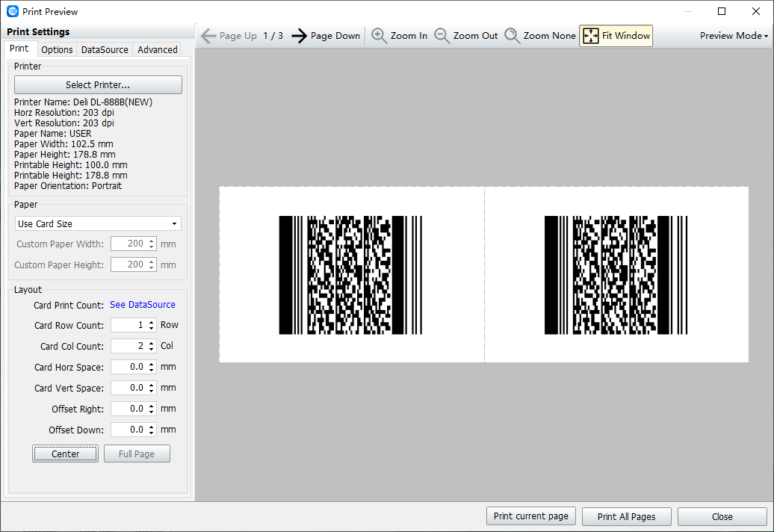This screenshot has width=774, height=532.
Task: Click the Paper Width: 102.5 mm text
Action: tap(64, 144)
